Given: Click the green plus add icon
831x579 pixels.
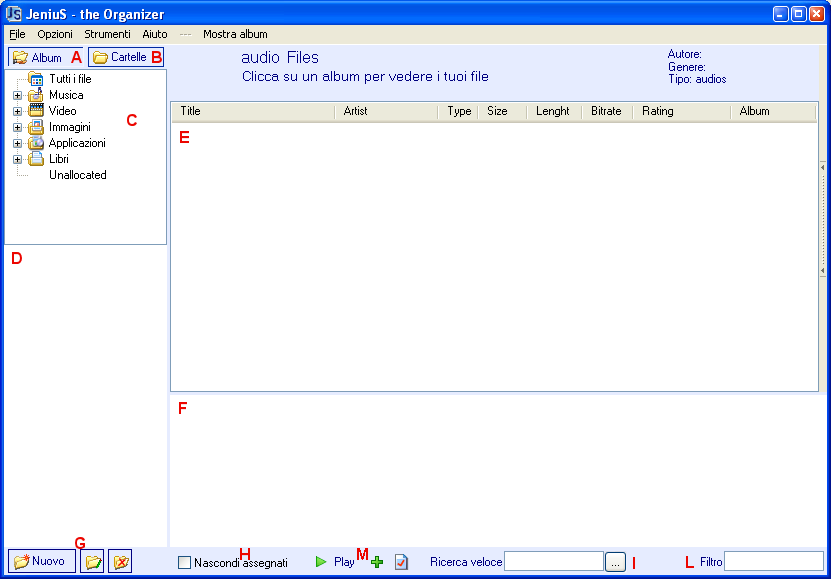Looking at the screenshot, I should (x=377, y=563).
